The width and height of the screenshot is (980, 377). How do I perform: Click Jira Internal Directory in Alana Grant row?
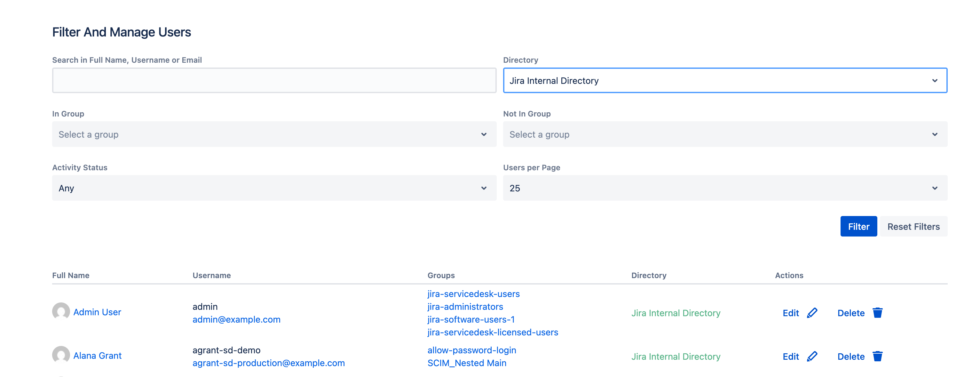click(676, 356)
